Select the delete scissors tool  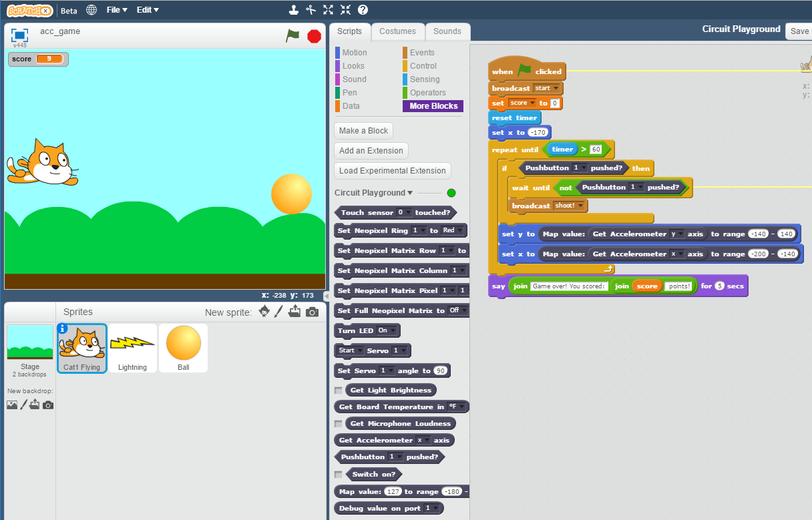click(311, 9)
